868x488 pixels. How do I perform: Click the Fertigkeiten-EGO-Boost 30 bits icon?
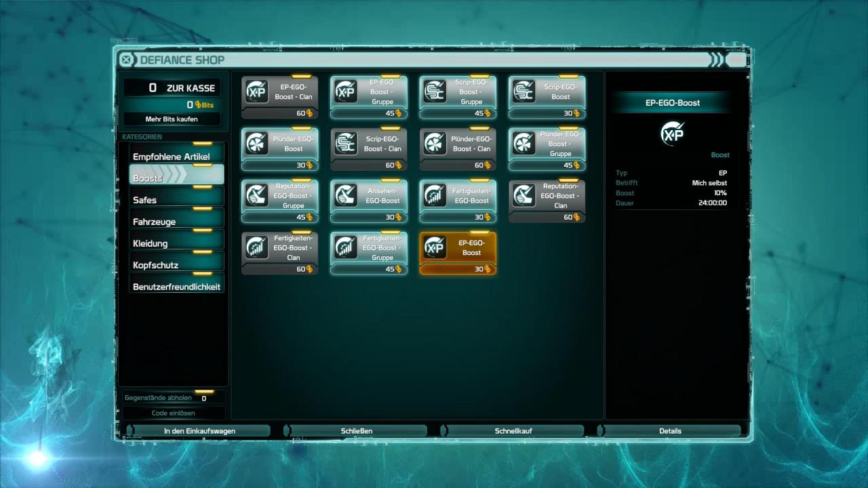(x=435, y=196)
